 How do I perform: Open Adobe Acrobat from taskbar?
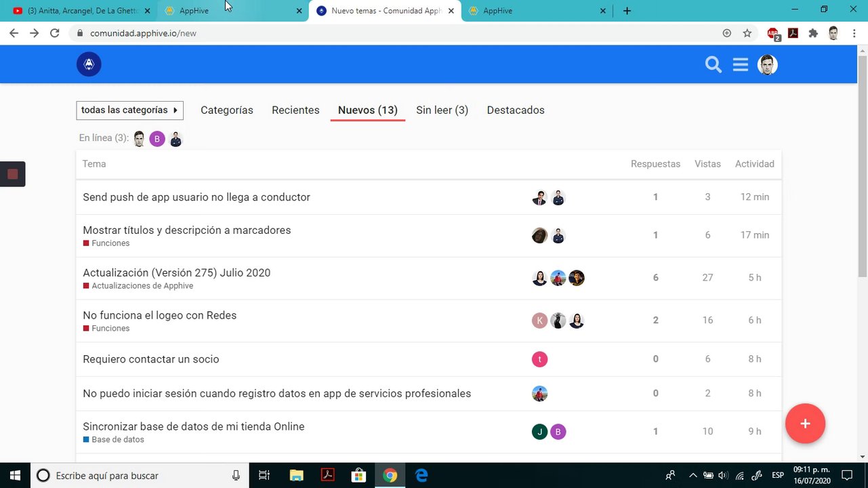click(x=327, y=475)
